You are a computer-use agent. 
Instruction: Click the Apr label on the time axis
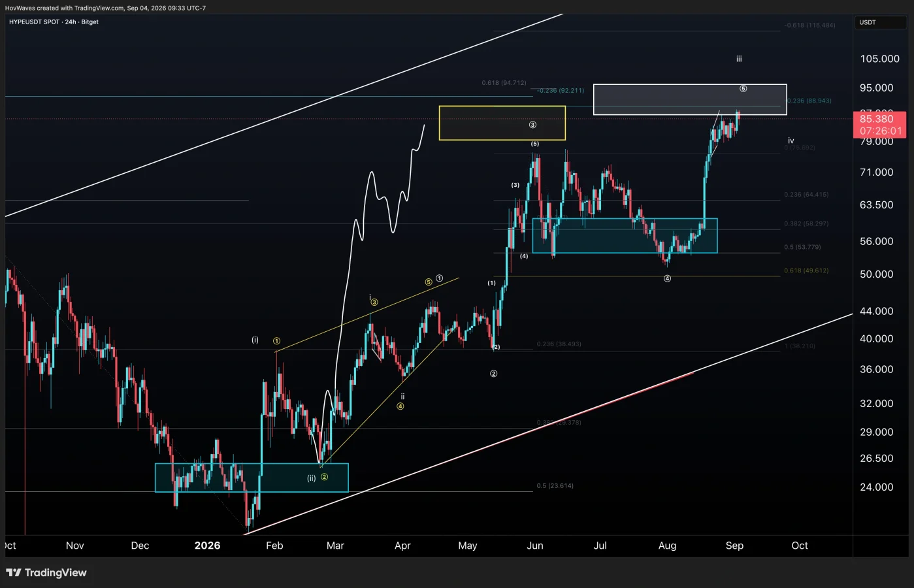402,546
